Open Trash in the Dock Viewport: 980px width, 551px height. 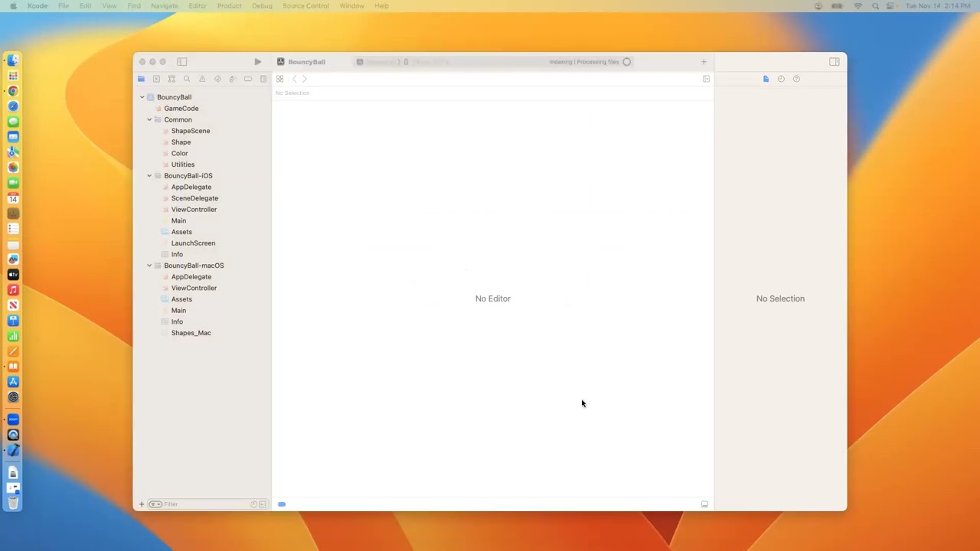(x=13, y=503)
